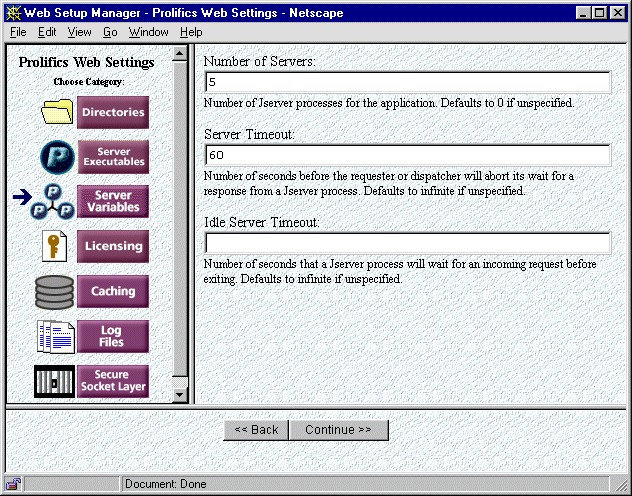Open the Help menu

191,32
